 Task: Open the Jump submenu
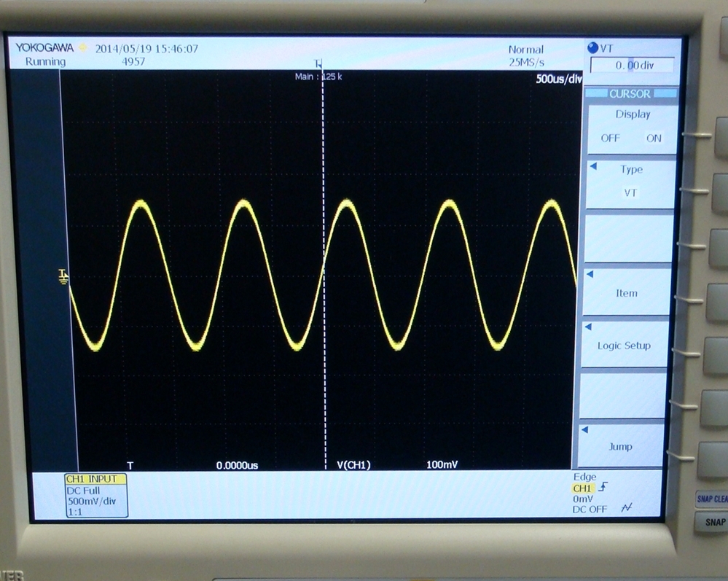[x=620, y=445]
